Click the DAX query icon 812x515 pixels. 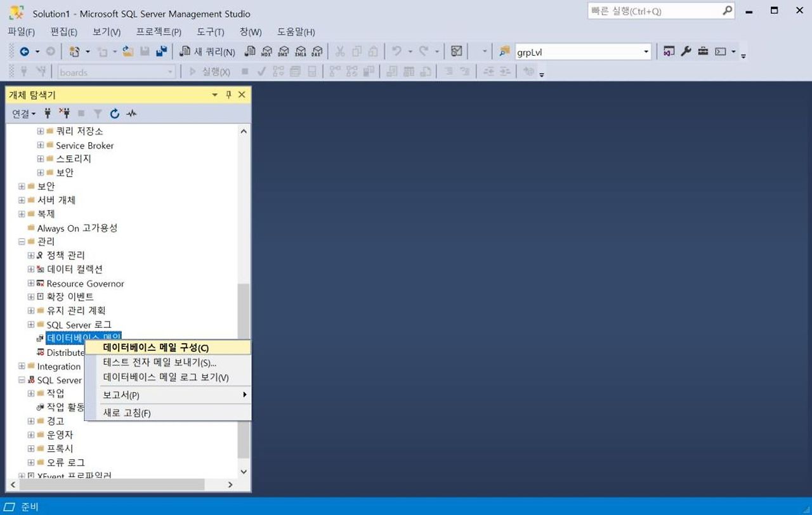point(317,52)
